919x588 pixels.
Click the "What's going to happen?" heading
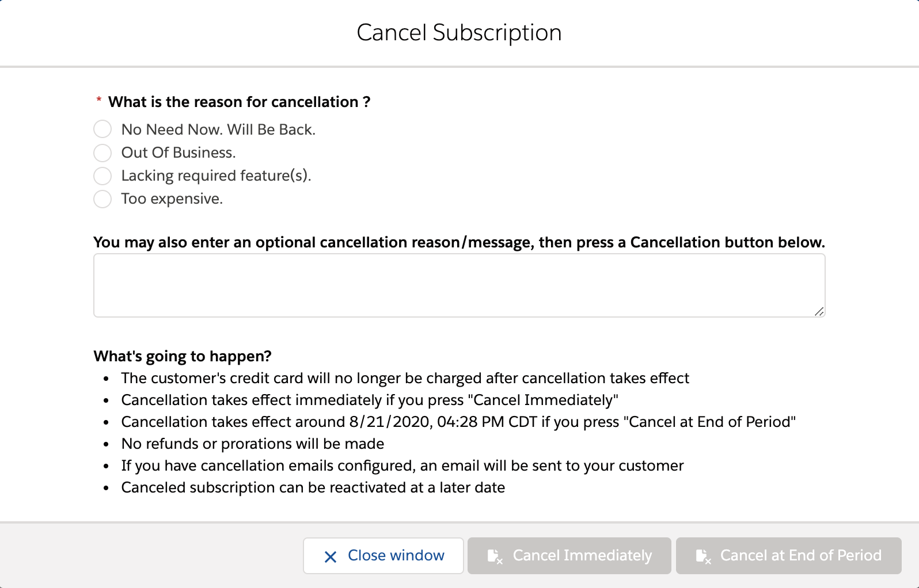tap(183, 356)
